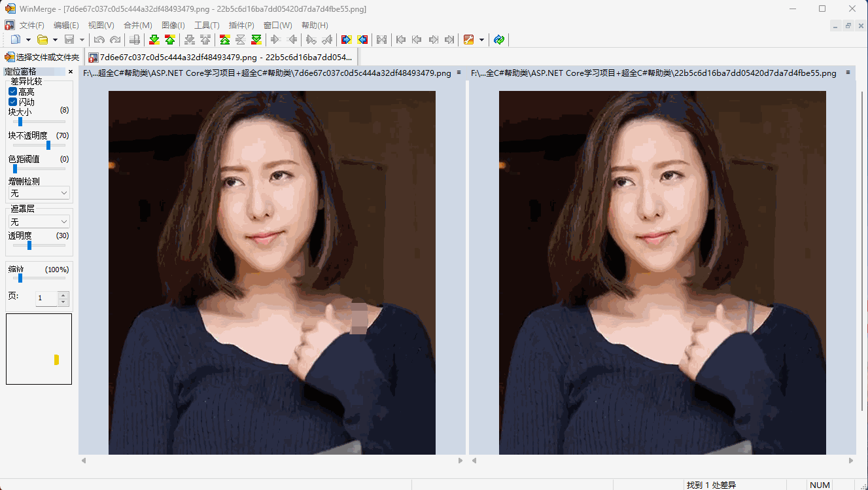Jump to the last difference icon
The image size is (868, 490).
tap(256, 40)
